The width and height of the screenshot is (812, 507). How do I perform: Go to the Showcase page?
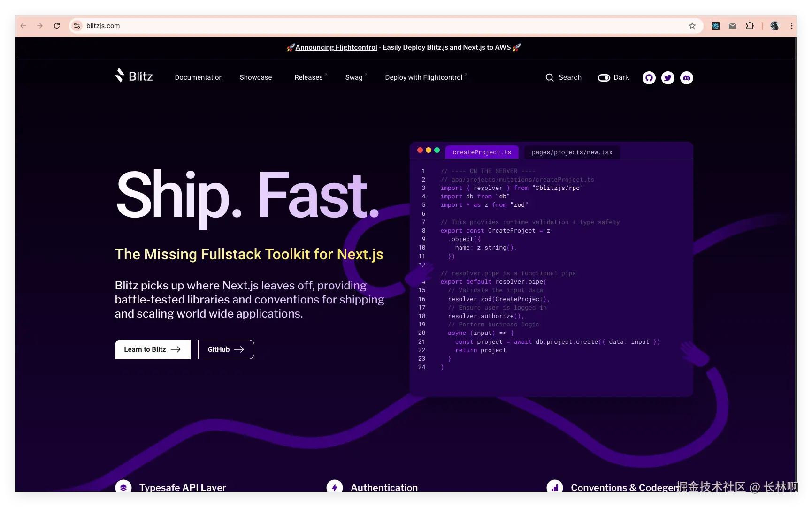click(256, 77)
